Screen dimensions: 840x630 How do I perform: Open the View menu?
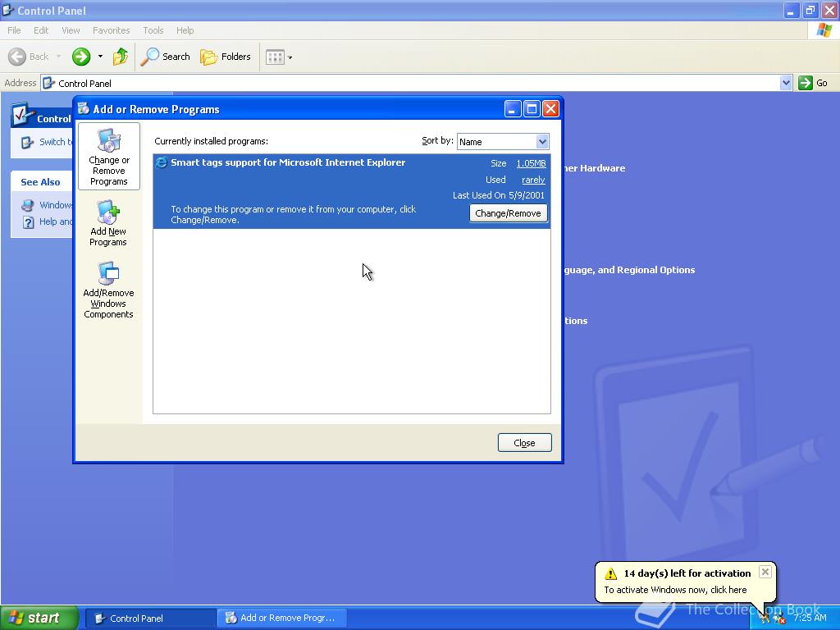(x=71, y=30)
